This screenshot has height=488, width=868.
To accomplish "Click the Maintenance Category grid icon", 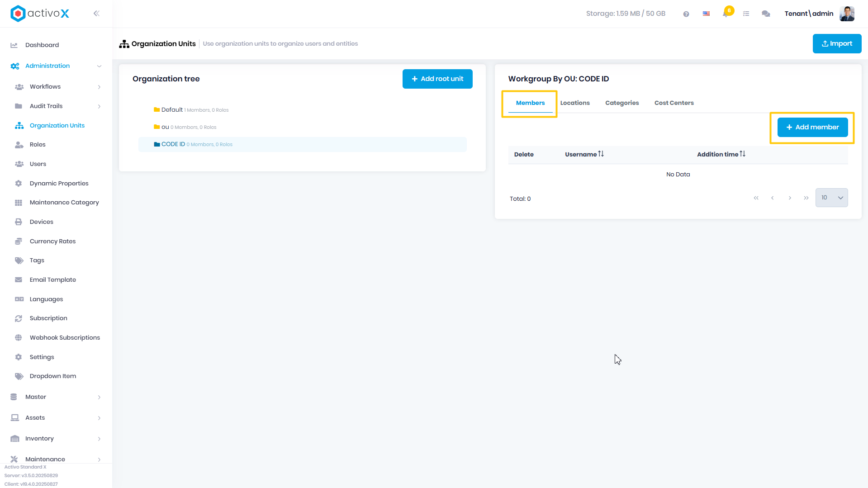I will coord(19,203).
